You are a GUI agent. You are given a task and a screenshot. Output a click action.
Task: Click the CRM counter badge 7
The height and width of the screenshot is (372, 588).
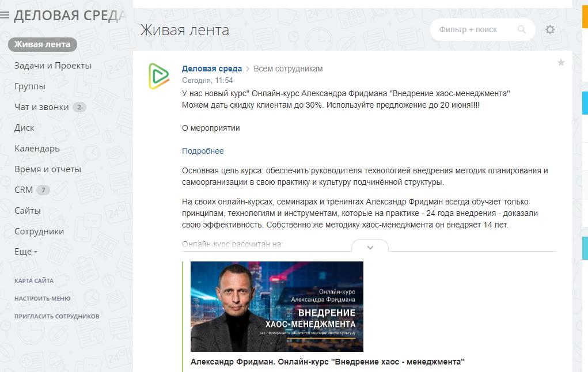click(x=43, y=190)
